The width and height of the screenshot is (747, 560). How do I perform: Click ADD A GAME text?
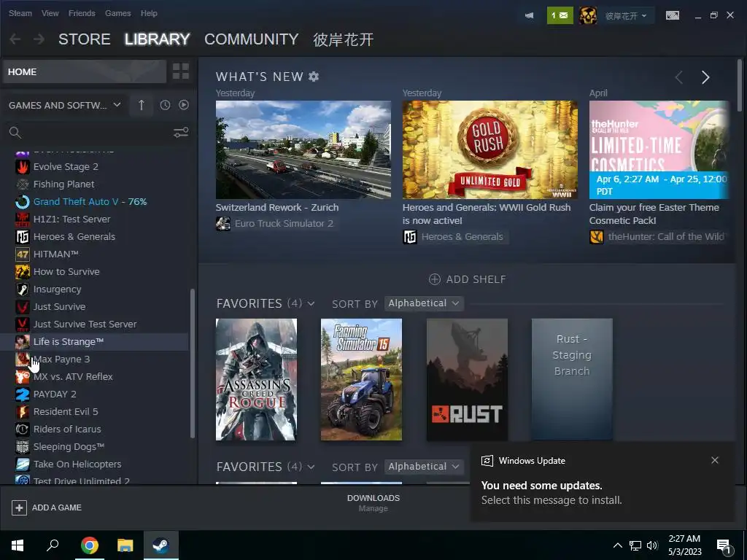pos(57,507)
